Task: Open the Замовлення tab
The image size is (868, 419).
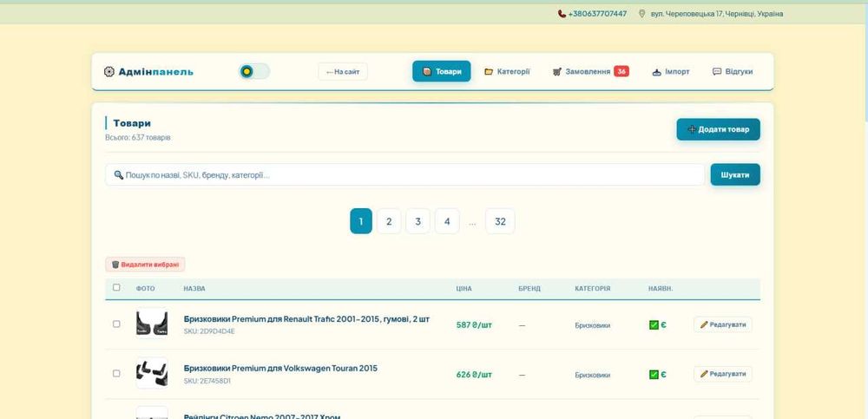Action: pos(590,71)
